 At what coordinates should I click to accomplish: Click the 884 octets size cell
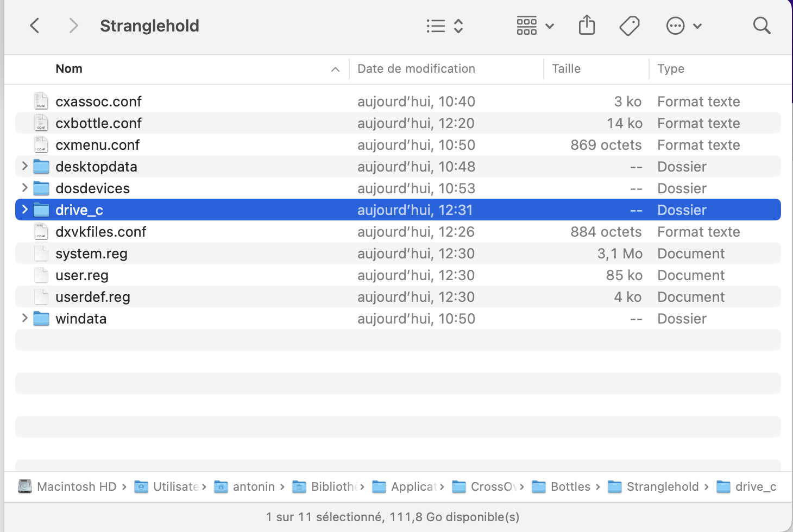tap(606, 232)
